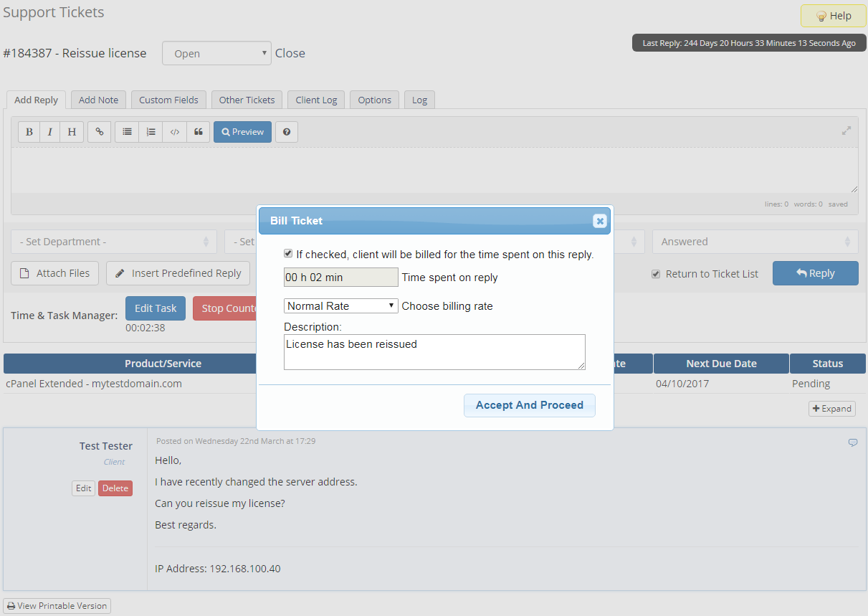Image resolution: width=868 pixels, height=616 pixels.
Task: Switch to the Add Note tab
Action: [x=98, y=100]
